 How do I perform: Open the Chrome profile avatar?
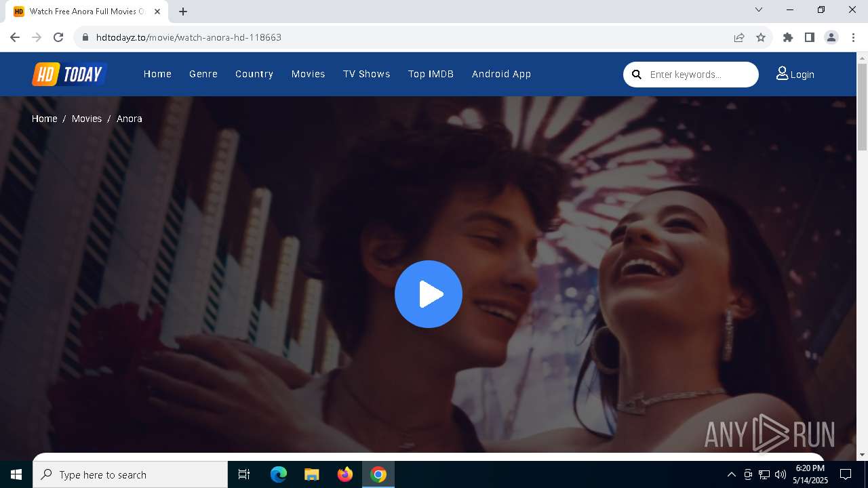(x=831, y=37)
